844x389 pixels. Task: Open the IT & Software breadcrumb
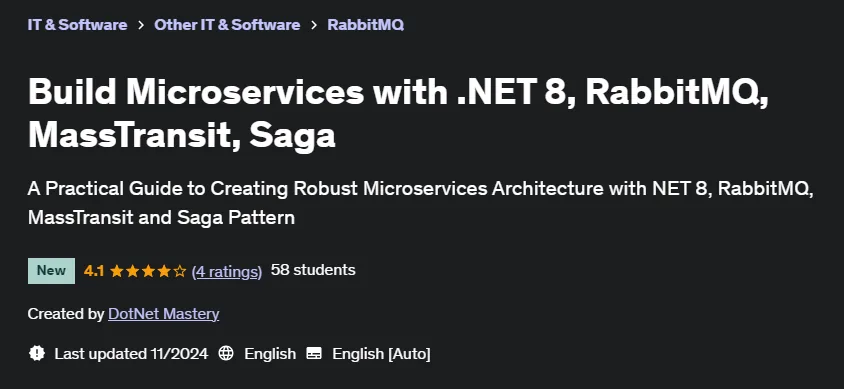coord(78,25)
